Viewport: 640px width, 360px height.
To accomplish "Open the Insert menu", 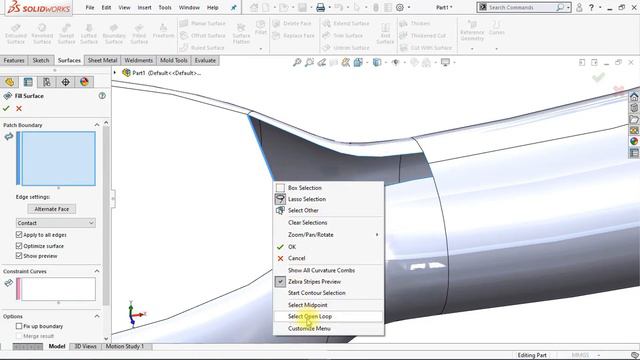I will click(x=144, y=7).
